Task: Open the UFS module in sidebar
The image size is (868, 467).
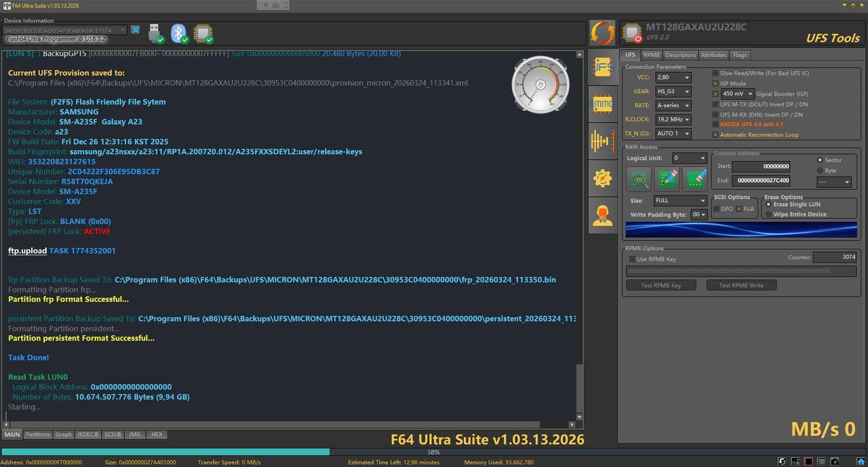Action: point(602,65)
